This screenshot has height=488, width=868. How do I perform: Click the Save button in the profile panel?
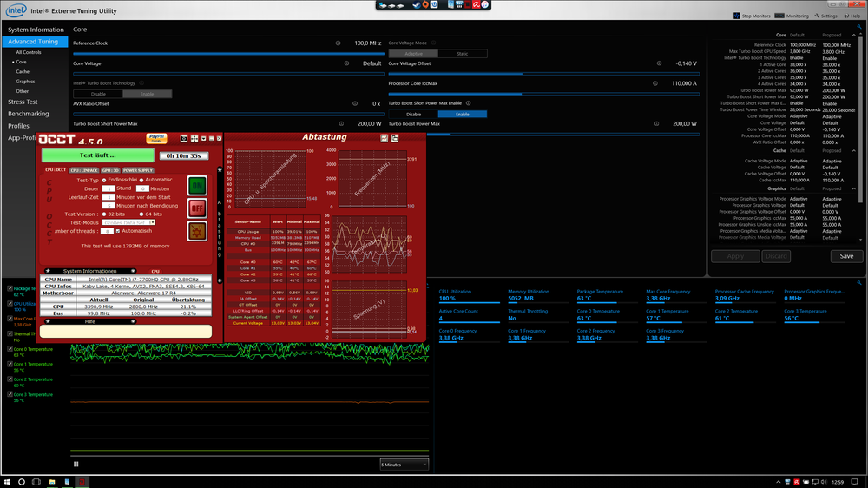coord(846,256)
